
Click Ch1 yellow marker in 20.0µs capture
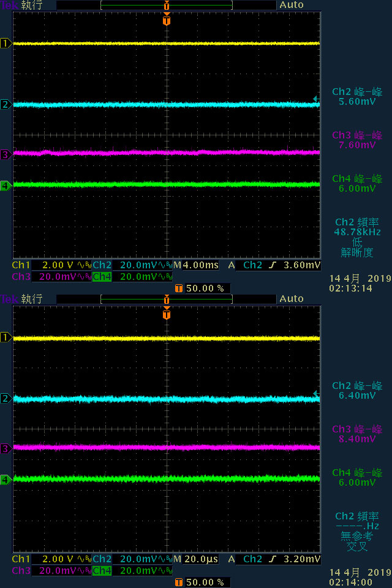pos(6,337)
